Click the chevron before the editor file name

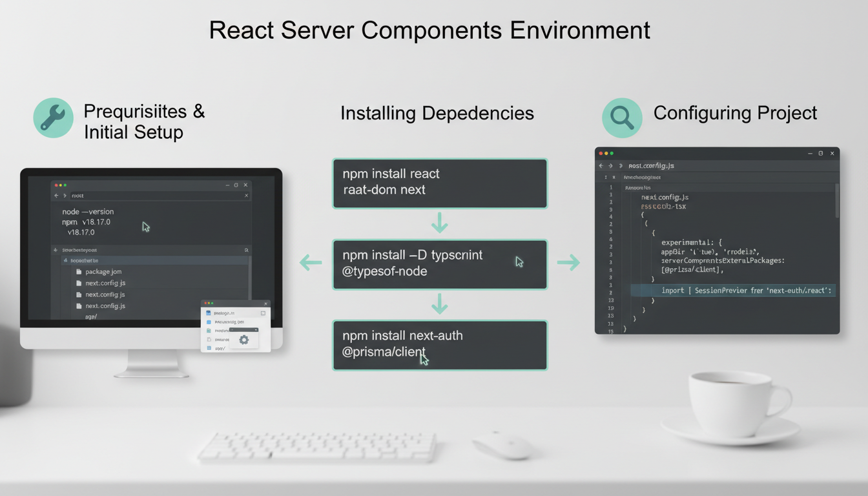[621, 166]
